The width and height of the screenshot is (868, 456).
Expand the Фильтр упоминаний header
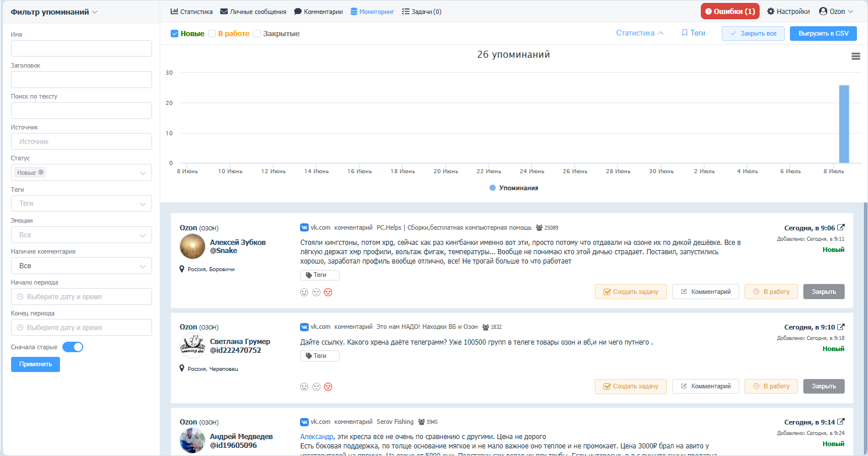click(54, 12)
